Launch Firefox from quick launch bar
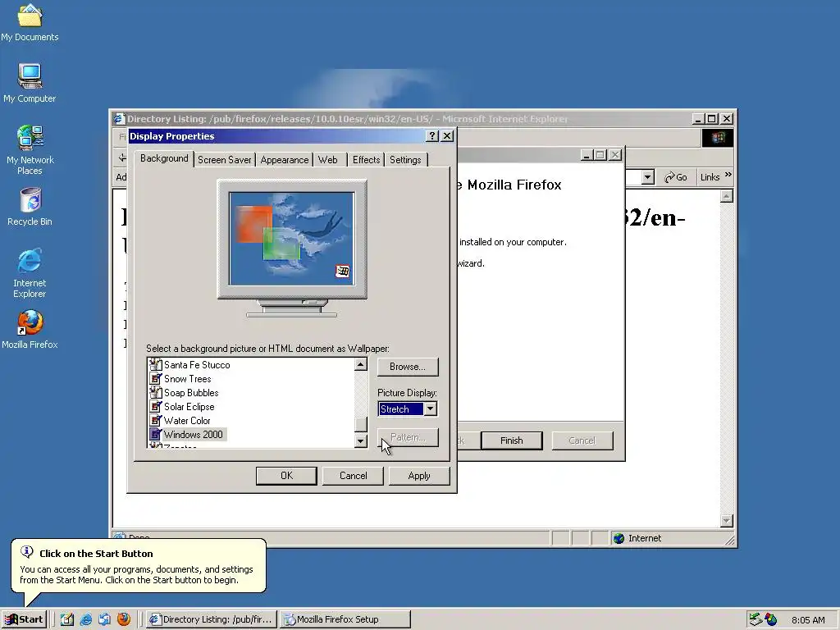Image resolution: width=840 pixels, height=630 pixels. [124, 619]
